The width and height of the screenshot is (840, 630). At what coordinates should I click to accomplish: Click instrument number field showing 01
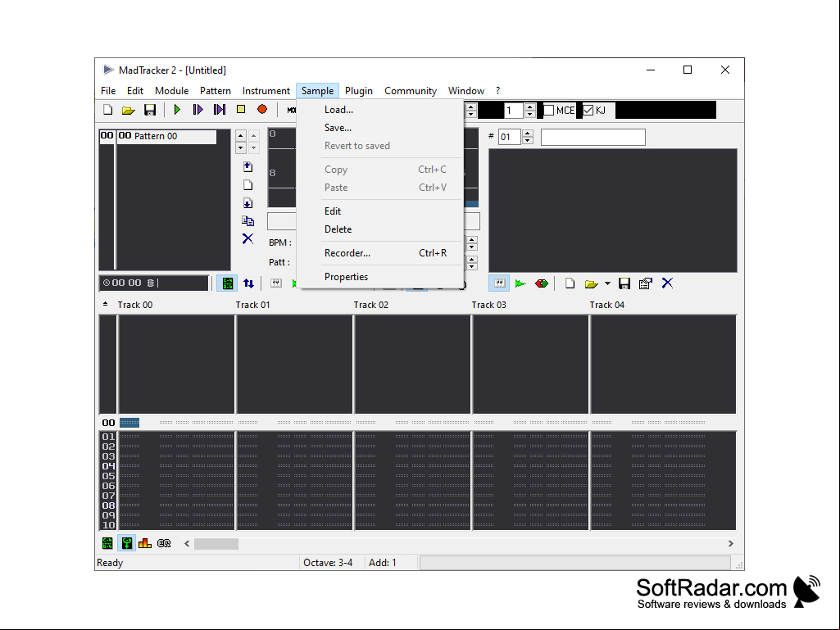tap(509, 137)
